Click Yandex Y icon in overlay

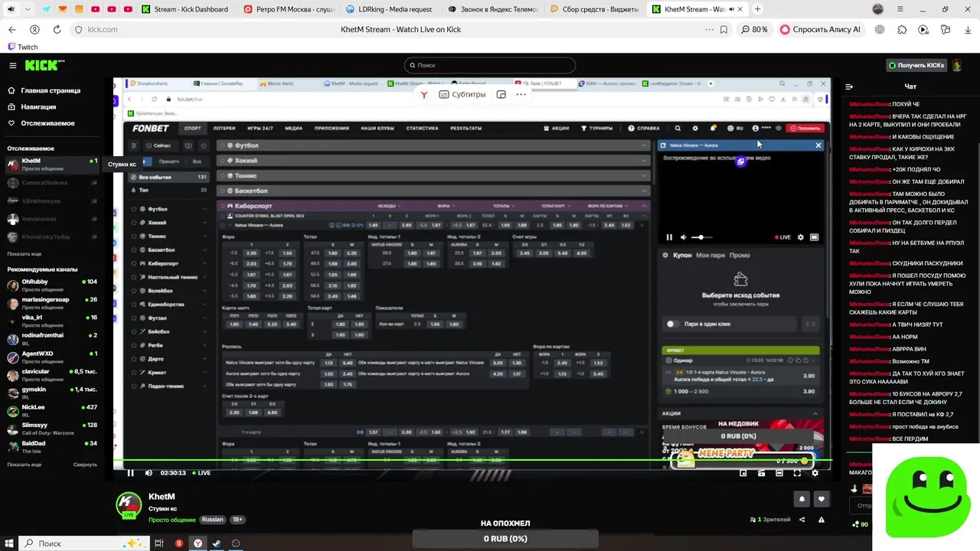pyautogui.click(x=424, y=94)
